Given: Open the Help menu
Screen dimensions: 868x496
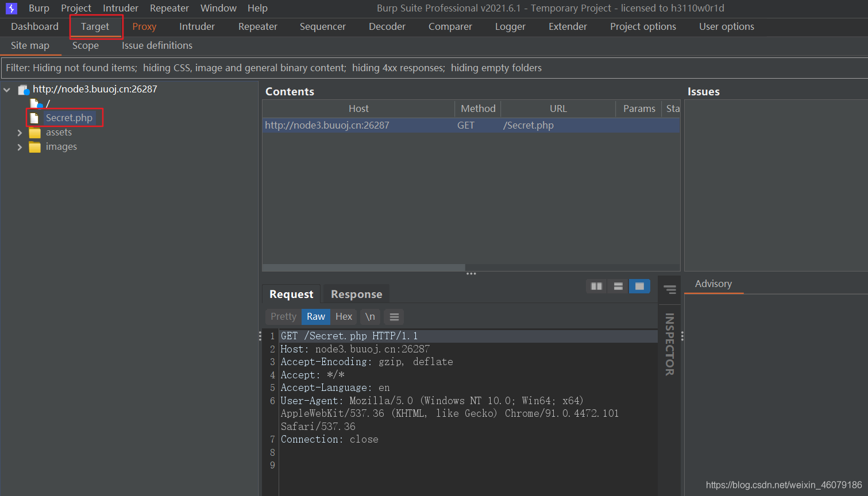Looking at the screenshot, I should (257, 8).
